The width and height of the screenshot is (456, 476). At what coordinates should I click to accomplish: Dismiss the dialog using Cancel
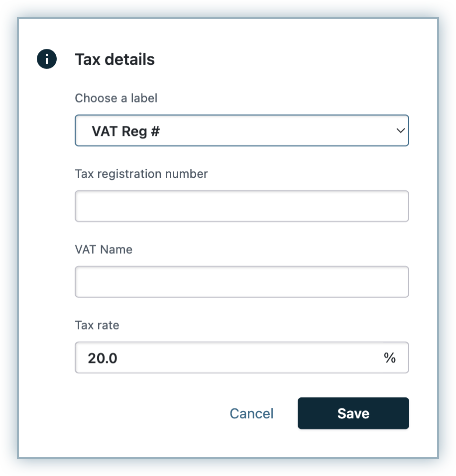pyautogui.click(x=251, y=413)
